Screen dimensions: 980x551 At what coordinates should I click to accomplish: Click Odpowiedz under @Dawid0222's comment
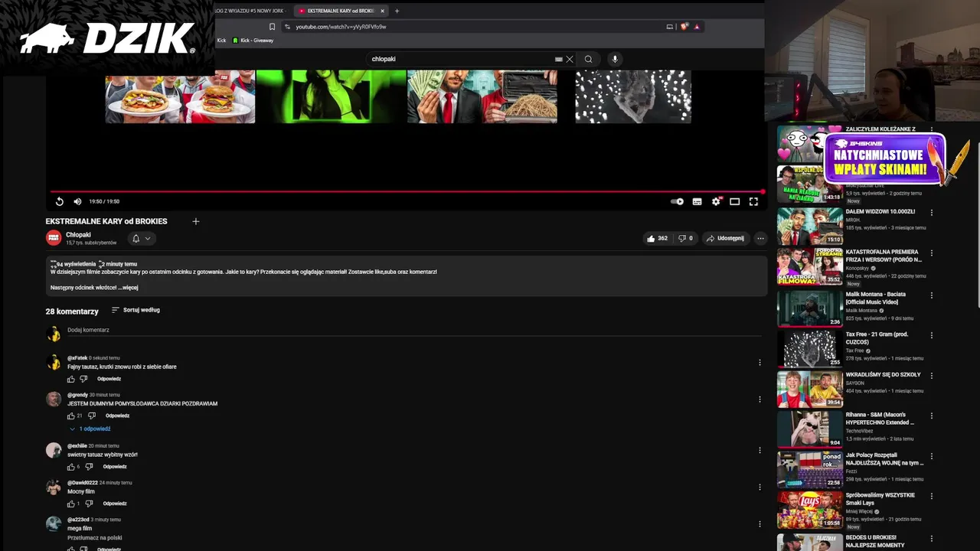tap(115, 504)
